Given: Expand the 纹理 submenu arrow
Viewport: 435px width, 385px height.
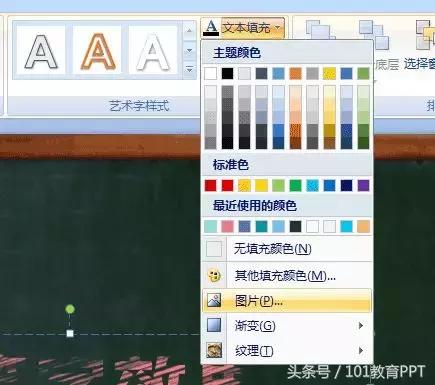Looking at the screenshot, I should tap(360, 350).
